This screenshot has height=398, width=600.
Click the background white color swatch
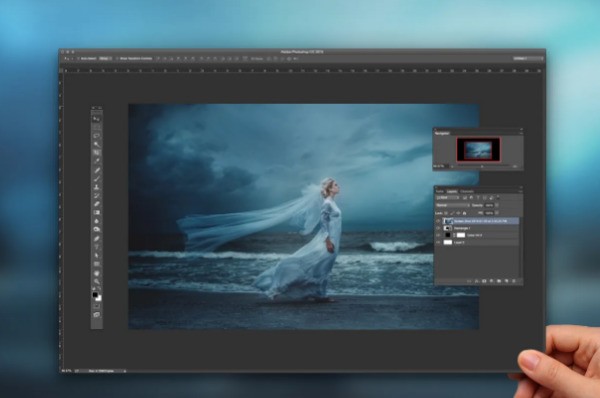coord(99,298)
